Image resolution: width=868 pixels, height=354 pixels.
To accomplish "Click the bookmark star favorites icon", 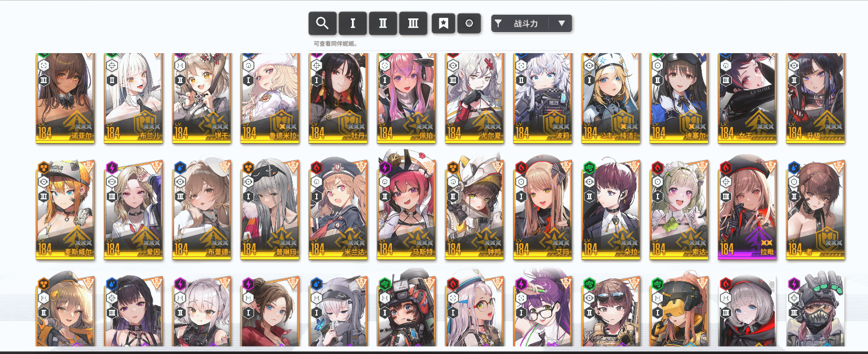I will pos(443,23).
